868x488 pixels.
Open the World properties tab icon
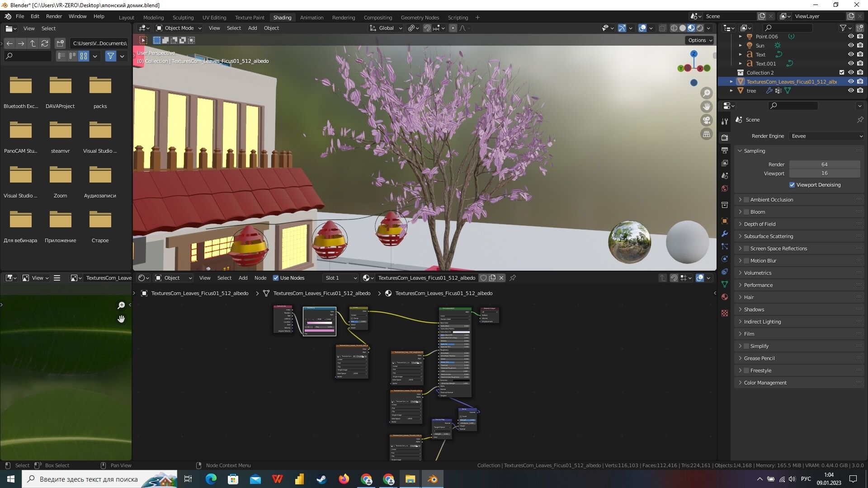(725, 188)
